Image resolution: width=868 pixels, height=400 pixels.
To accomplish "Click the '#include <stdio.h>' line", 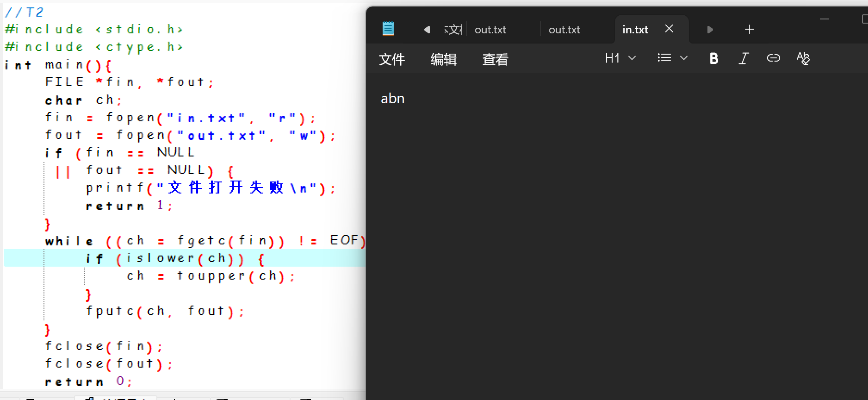I will 94,29.
